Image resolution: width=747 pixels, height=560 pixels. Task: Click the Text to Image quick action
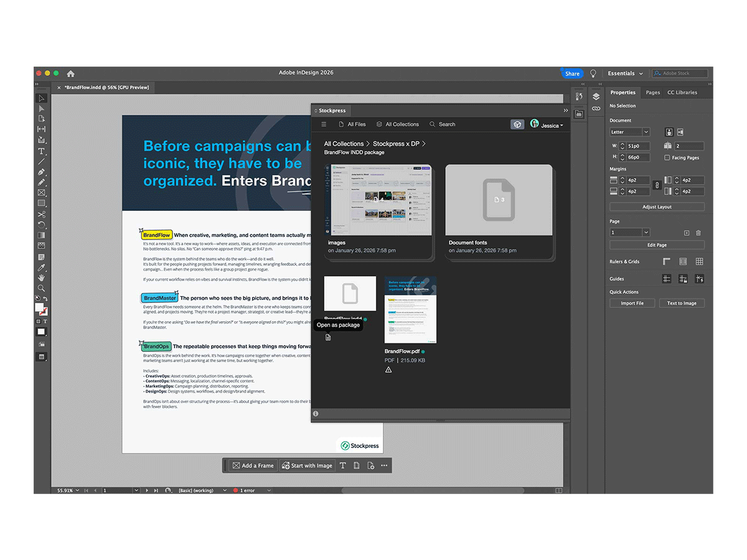tap(682, 303)
